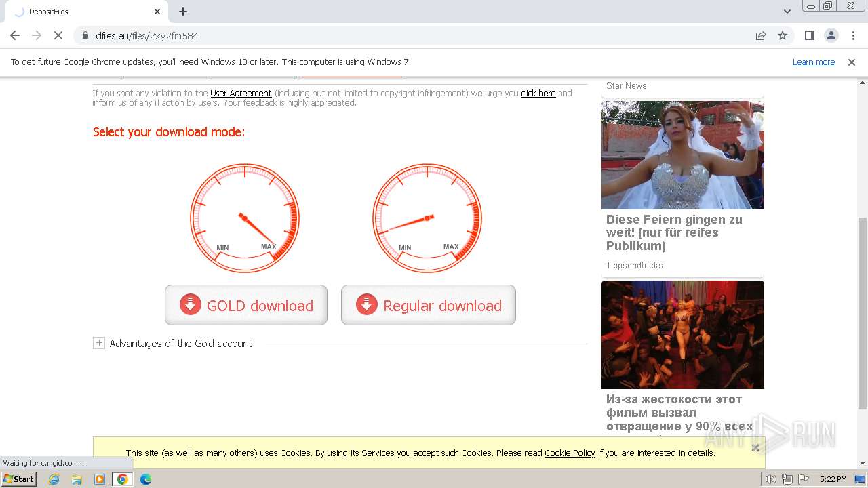This screenshot has width=868, height=488.
Task: Close the DepositFiles tab
Action: (x=157, y=12)
